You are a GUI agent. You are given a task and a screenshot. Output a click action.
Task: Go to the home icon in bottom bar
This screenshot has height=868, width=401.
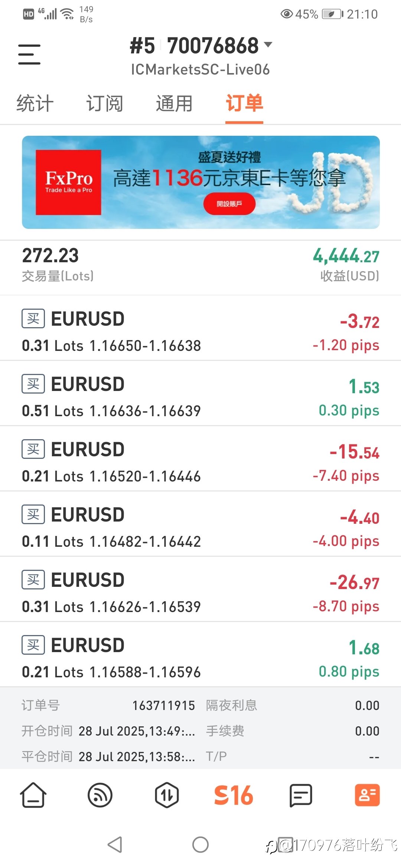(x=33, y=795)
